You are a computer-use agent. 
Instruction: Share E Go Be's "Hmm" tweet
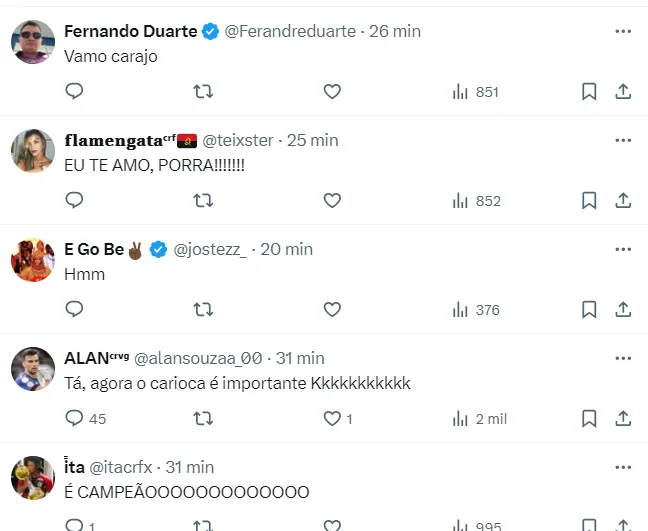coord(622,309)
